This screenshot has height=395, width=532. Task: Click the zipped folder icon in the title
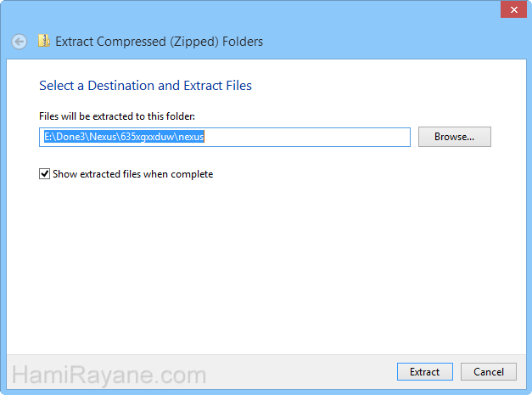point(44,41)
